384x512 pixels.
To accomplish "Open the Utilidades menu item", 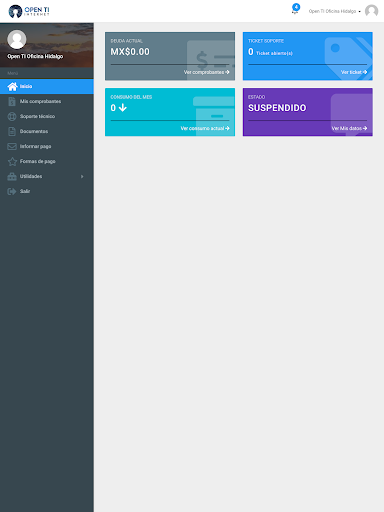I will pyautogui.click(x=47, y=176).
